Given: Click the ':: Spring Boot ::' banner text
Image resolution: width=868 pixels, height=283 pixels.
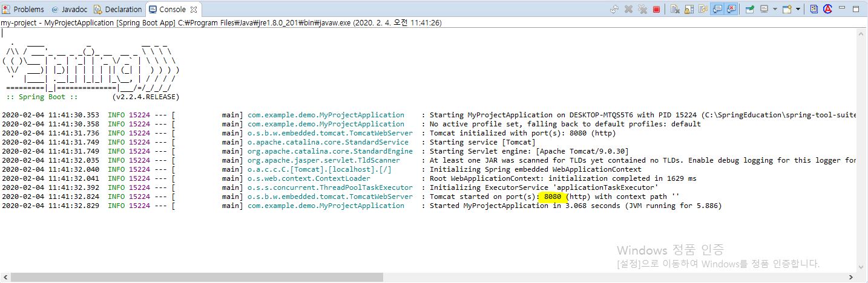Looking at the screenshot, I should 42,97.
